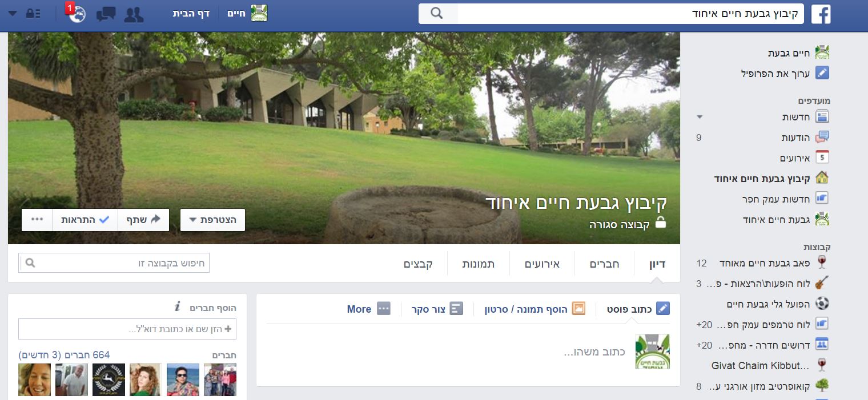Click the privacy shortcuts lock icon

pos(33,14)
